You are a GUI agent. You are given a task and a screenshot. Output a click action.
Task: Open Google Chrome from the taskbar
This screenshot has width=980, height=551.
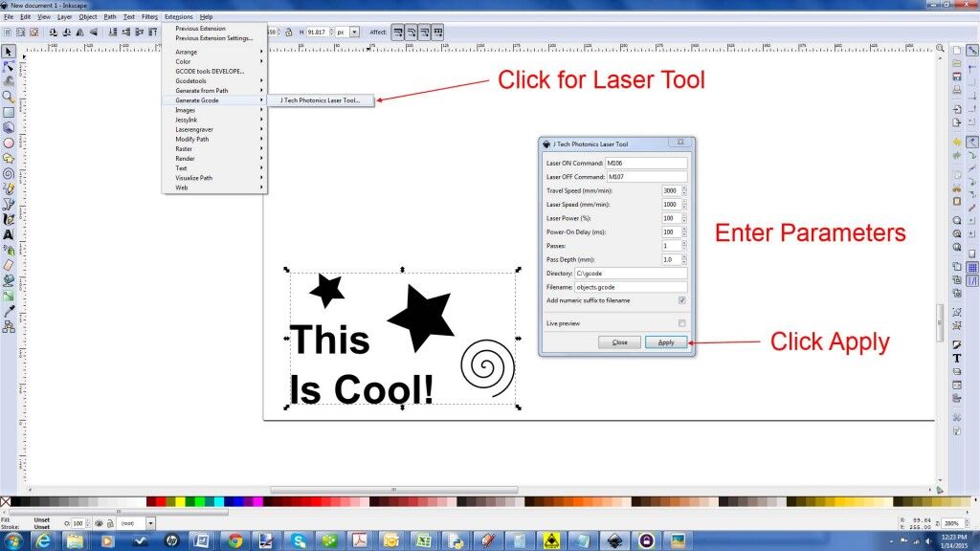click(x=235, y=540)
